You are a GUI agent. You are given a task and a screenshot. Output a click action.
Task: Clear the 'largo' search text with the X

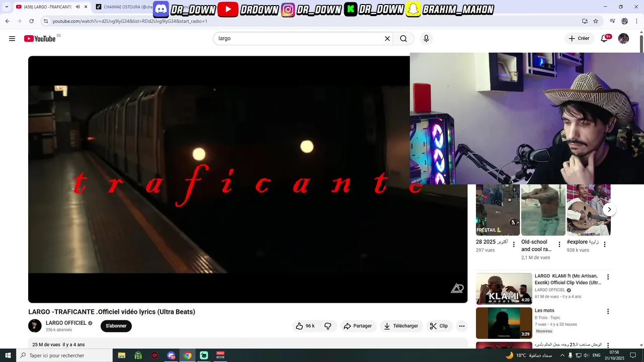pyautogui.click(x=387, y=39)
